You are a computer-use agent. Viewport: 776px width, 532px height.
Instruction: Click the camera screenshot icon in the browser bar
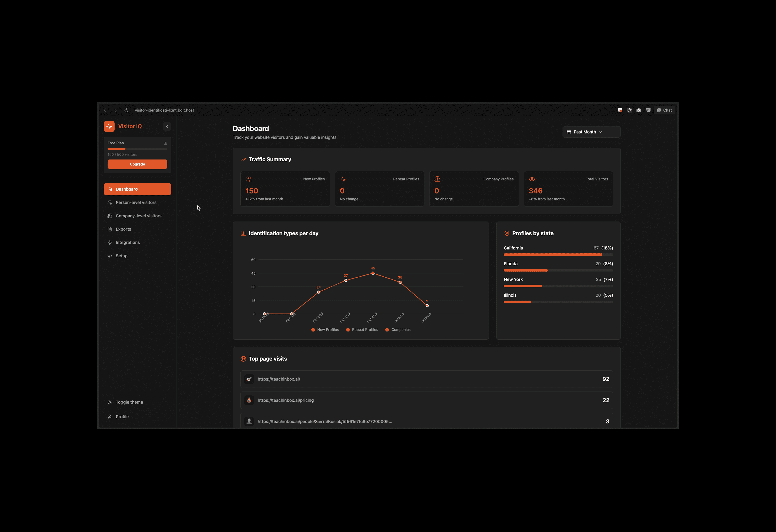(x=638, y=110)
